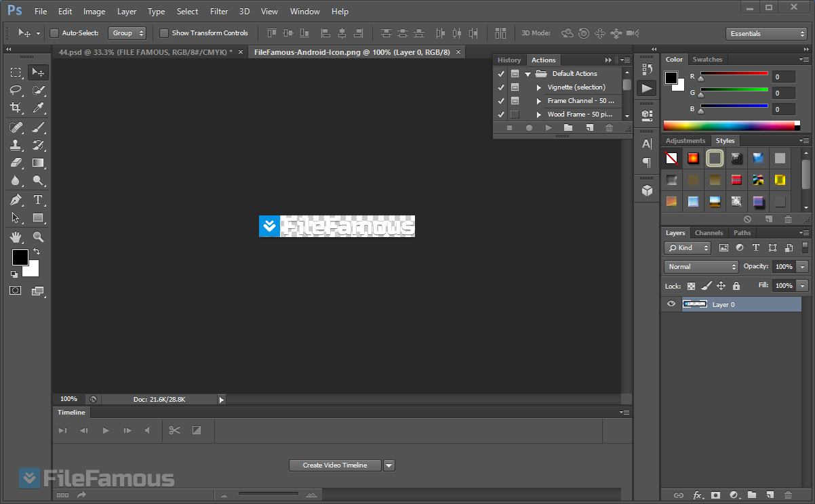
Task: Open the Window menu
Action: (x=304, y=12)
